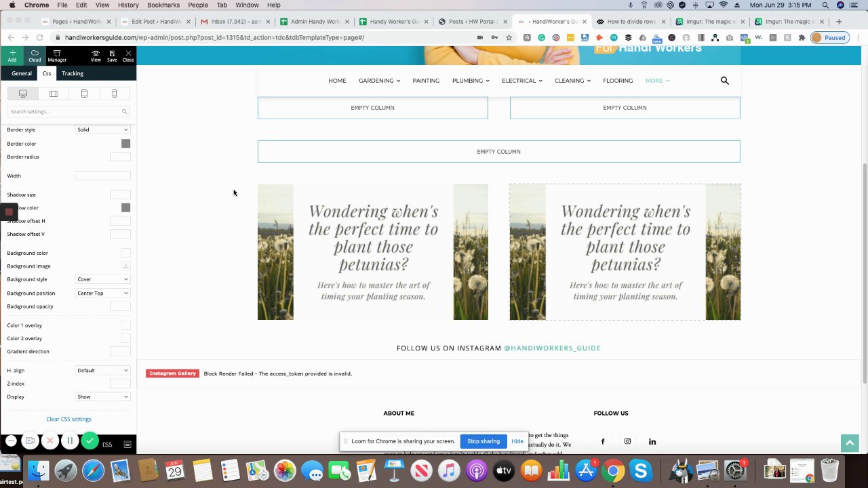Viewport: 868px width, 488px height.
Task: Open the Border style dropdown
Action: pyautogui.click(x=102, y=129)
